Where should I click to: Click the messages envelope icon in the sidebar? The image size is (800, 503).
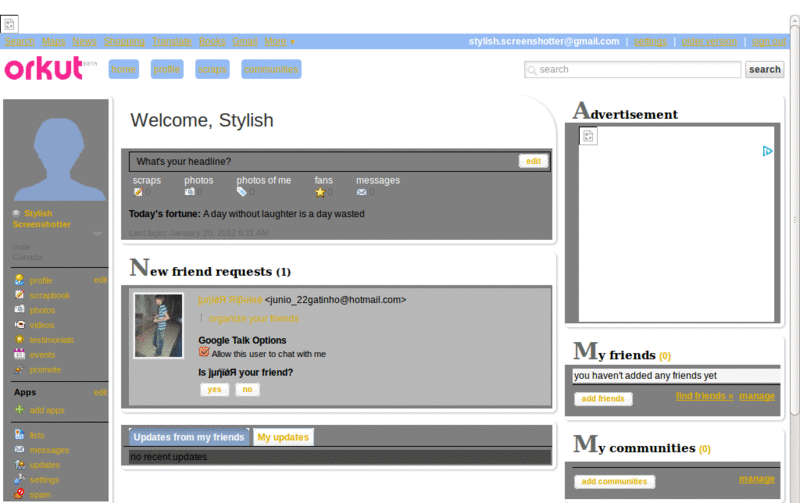tap(19, 449)
